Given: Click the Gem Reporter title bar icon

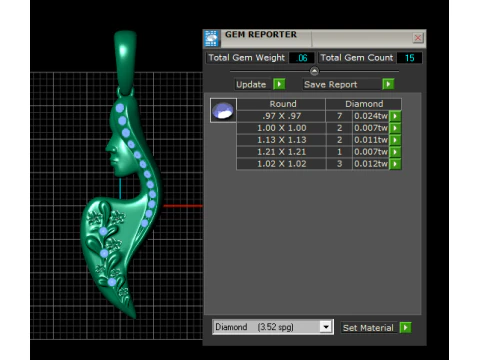Looking at the screenshot, I should coord(211,39).
